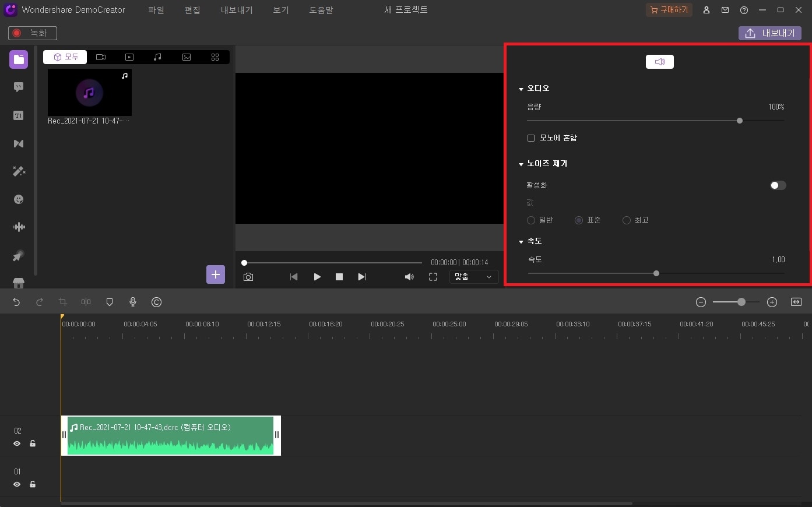
Task: Take a snapshot with the camera icon
Action: (248, 277)
